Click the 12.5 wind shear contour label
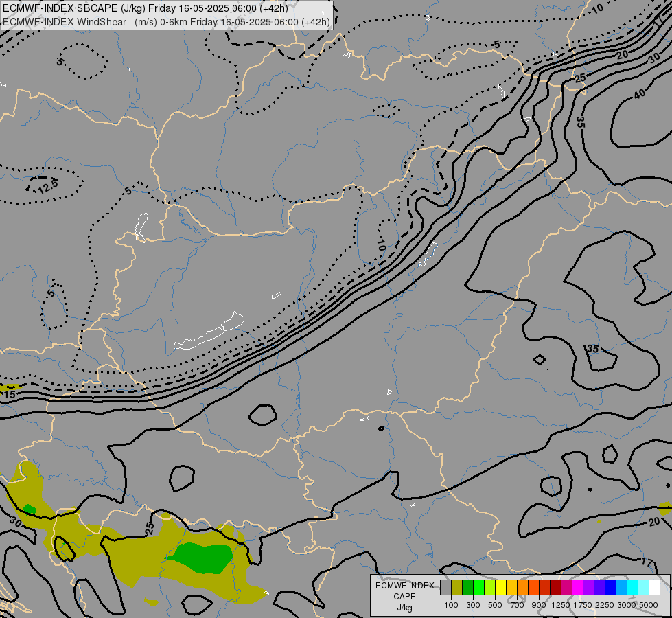Screen dimensions: 672x618 pos(47,185)
